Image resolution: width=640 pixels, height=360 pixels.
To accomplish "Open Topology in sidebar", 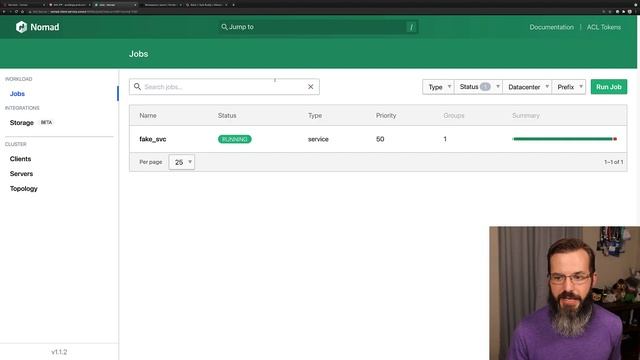I will [24, 189].
